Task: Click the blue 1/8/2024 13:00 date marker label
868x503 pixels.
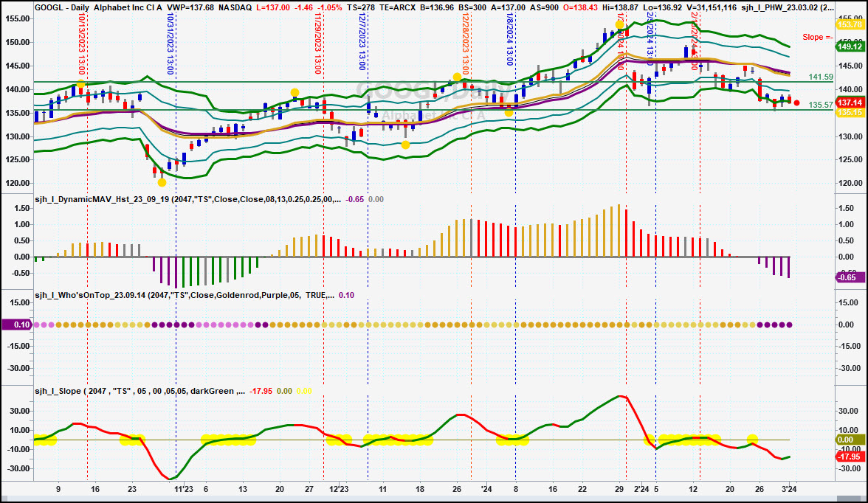Action: pos(510,40)
